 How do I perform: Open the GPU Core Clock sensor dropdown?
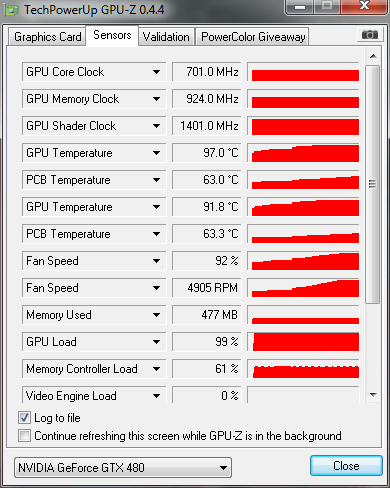pyautogui.click(x=156, y=72)
